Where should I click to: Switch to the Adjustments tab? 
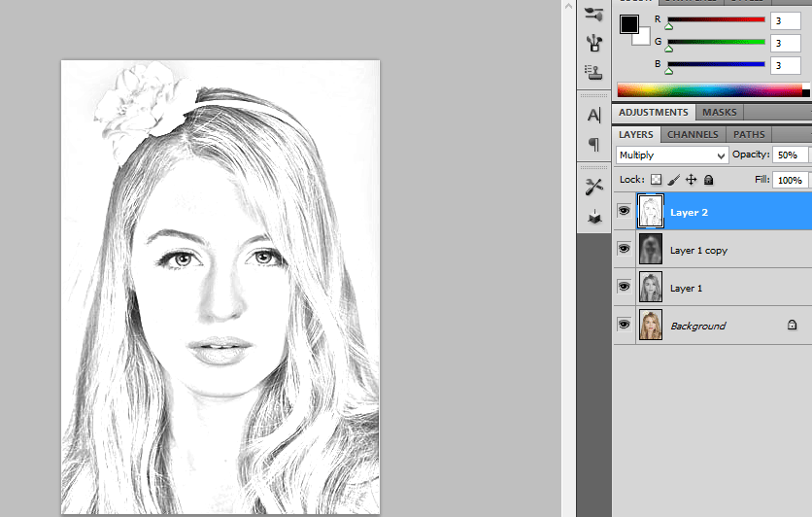point(653,113)
